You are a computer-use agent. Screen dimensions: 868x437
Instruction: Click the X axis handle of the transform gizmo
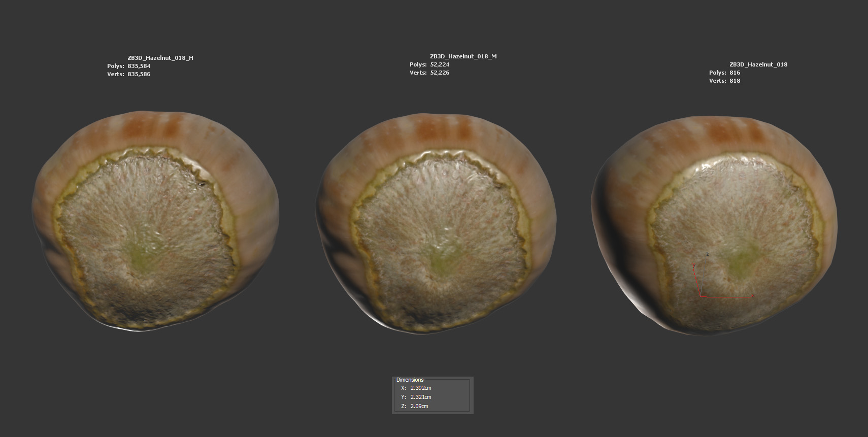pyautogui.click(x=753, y=296)
